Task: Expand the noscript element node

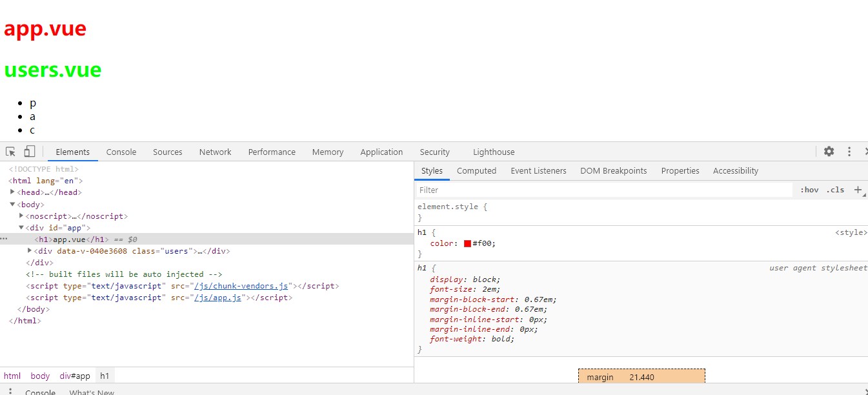Action: pyautogui.click(x=21, y=216)
